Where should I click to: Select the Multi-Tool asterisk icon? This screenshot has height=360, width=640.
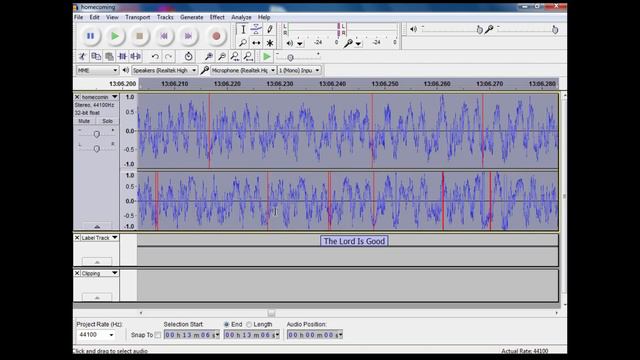[x=269, y=42]
